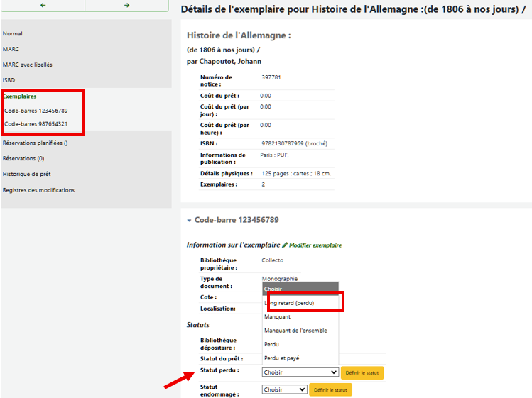Open the MARC view

click(x=11, y=49)
